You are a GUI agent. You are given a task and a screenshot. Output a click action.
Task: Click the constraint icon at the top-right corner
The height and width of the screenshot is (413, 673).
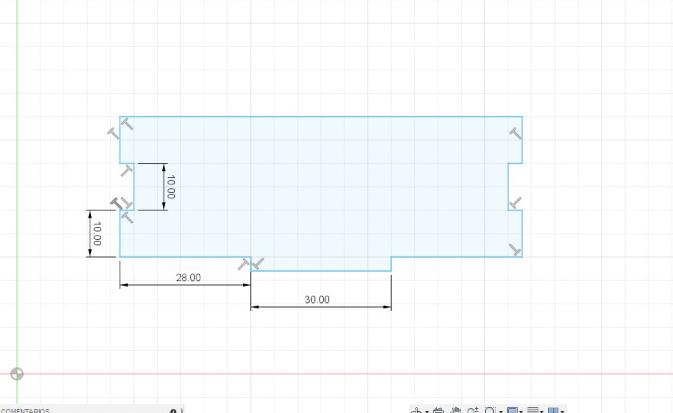(515, 134)
